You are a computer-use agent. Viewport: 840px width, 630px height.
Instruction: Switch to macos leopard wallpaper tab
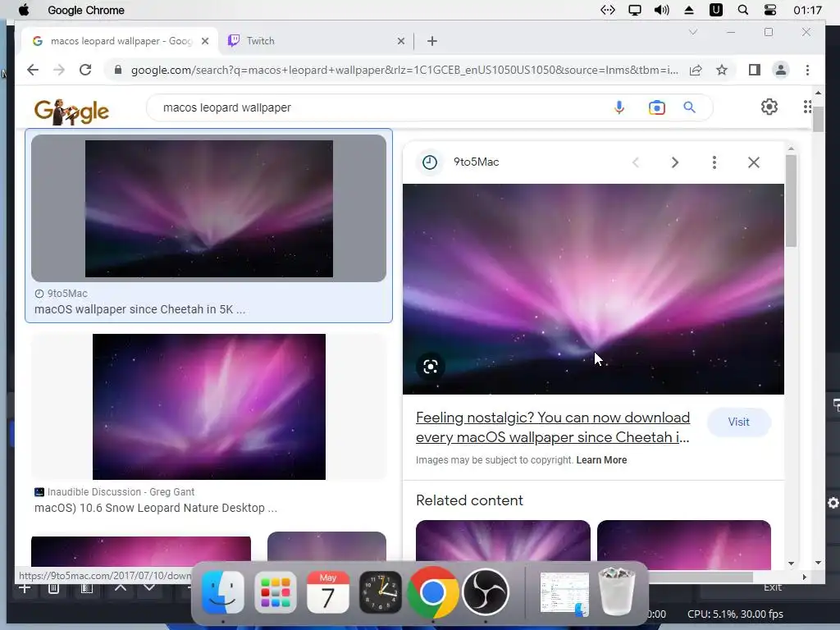pos(121,41)
